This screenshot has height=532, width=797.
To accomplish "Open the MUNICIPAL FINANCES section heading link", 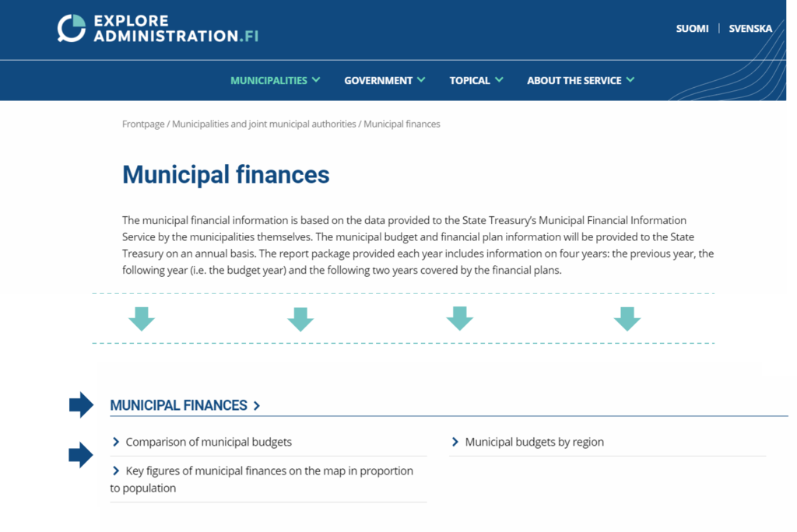I will [178, 405].
